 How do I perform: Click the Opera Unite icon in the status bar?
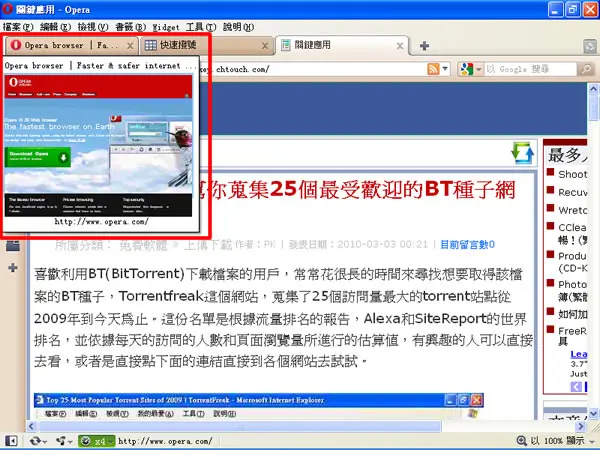point(63,441)
